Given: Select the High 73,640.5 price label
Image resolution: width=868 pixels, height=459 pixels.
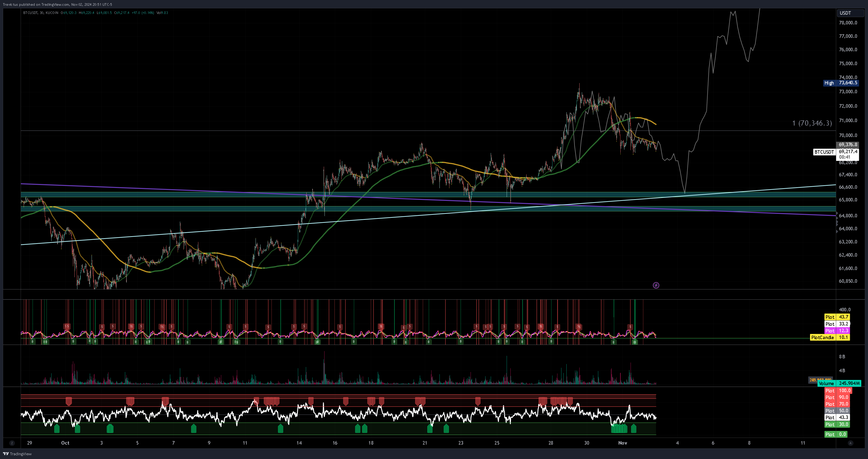Looking at the screenshot, I should (841, 83).
